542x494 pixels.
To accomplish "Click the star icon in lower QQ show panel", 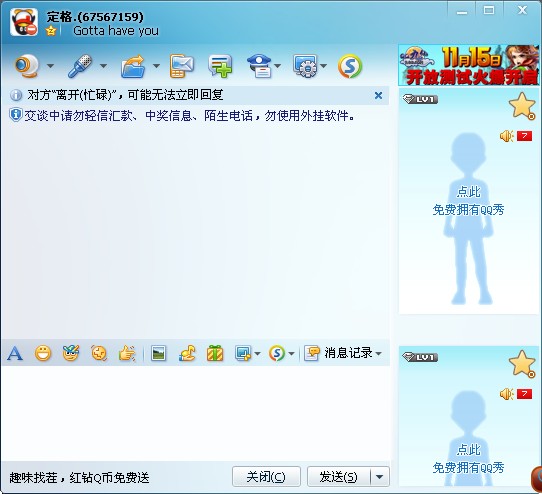I will coord(522,363).
